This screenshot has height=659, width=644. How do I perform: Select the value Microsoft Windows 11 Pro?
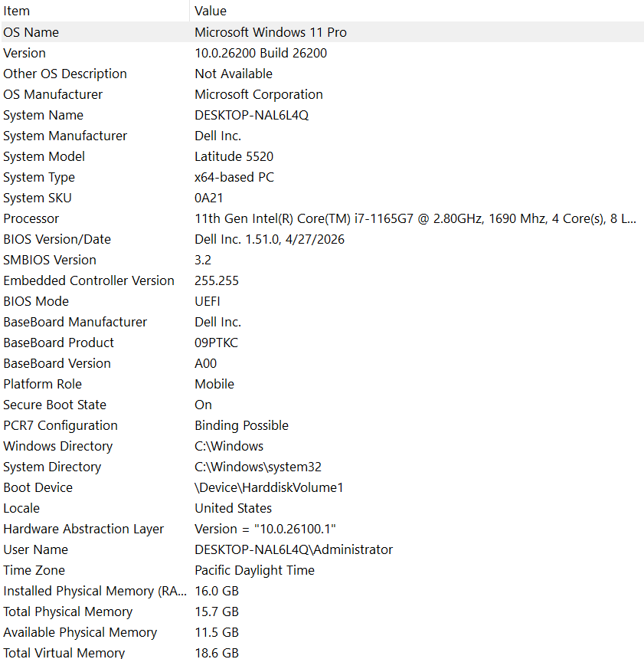coord(270,32)
